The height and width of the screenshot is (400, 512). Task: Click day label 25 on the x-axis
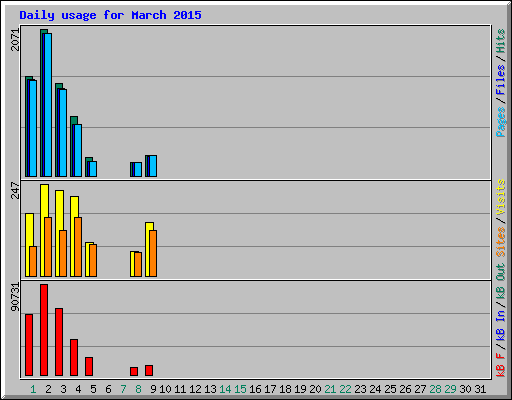click(390, 389)
